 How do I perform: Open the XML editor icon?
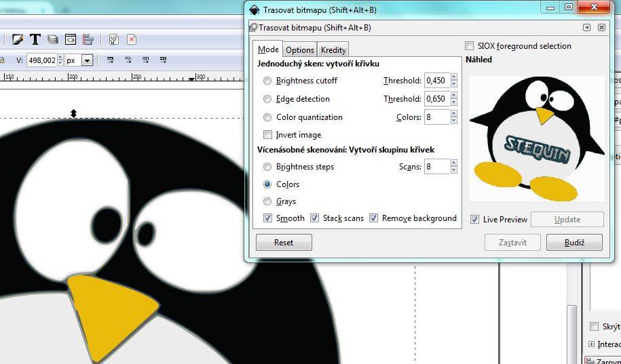(x=71, y=39)
